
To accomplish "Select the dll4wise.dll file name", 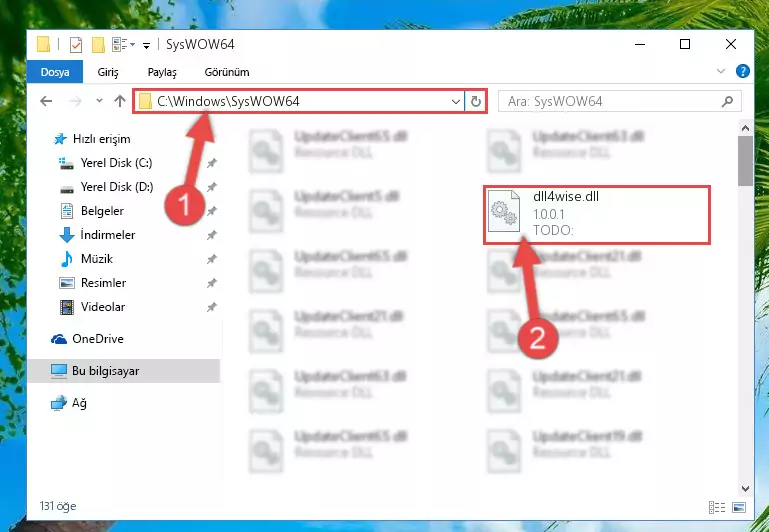I will [x=566, y=197].
